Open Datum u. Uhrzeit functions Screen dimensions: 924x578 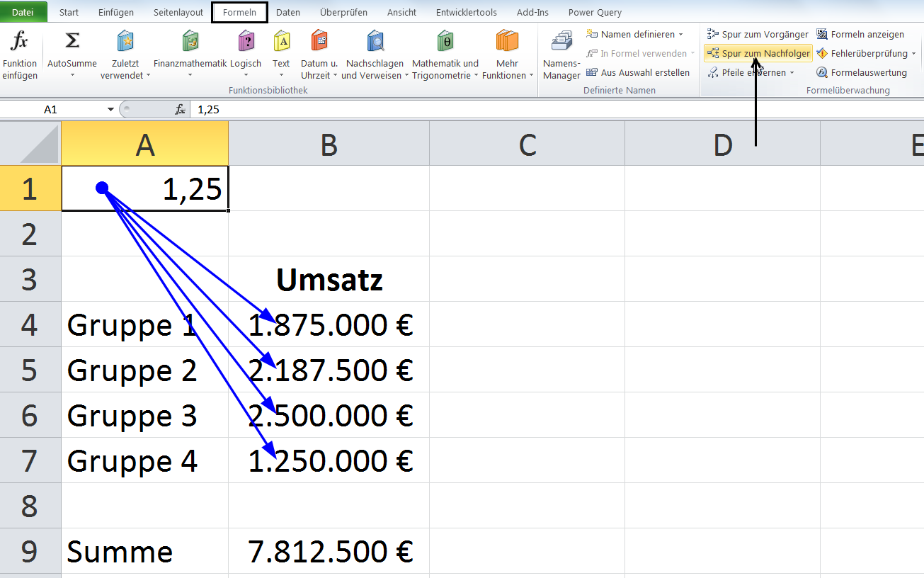click(319, 55)
